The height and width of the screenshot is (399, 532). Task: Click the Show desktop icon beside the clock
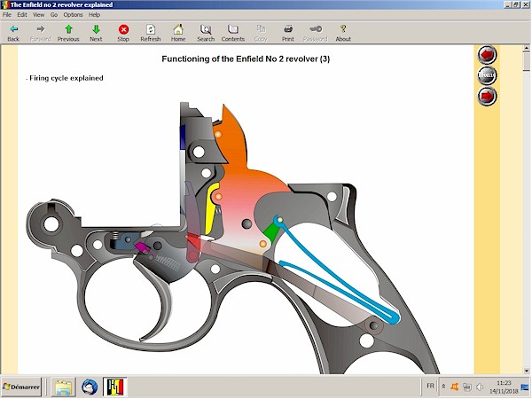coord(525,387)
